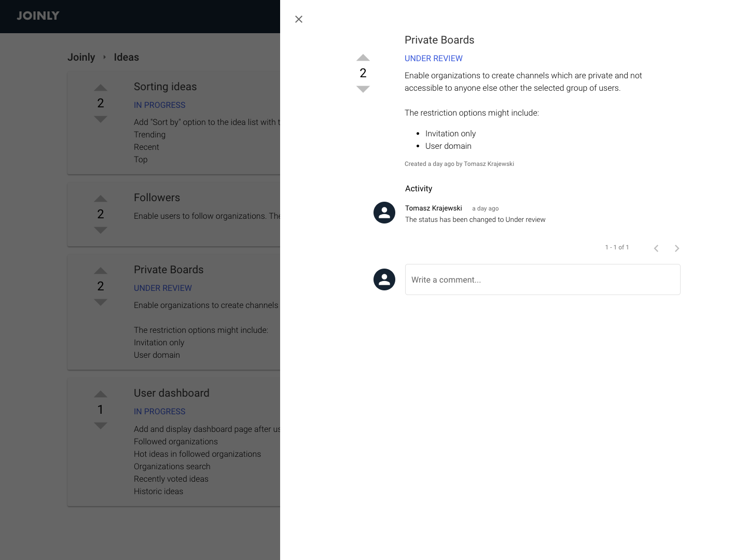Downvote the Sorting ideas card
The width and height of the screenshot is (747, 560).
point(101,119)
